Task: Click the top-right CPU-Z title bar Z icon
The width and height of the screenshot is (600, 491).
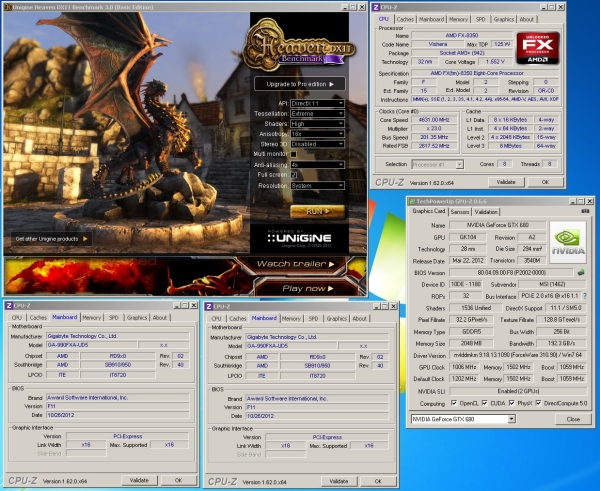Action: coord(376,7)
